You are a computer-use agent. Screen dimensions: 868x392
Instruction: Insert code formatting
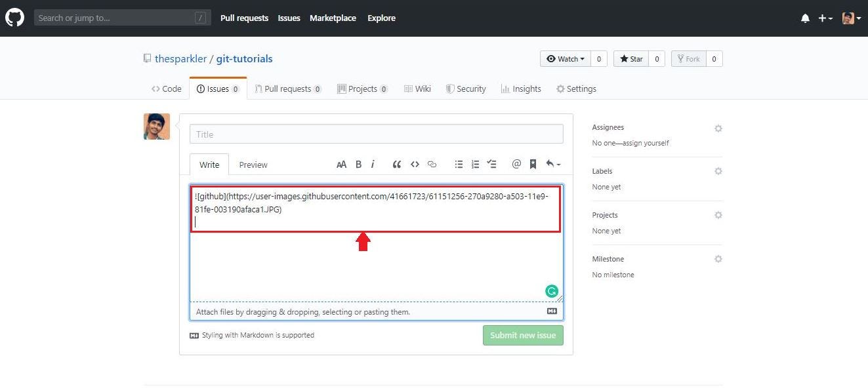(x=415, y=165)
